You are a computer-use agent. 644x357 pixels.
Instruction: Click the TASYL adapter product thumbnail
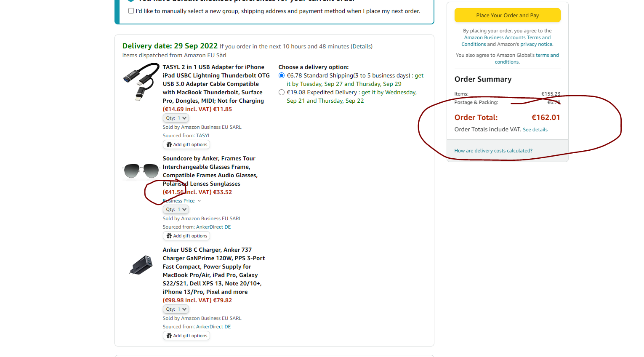(141, 82)
